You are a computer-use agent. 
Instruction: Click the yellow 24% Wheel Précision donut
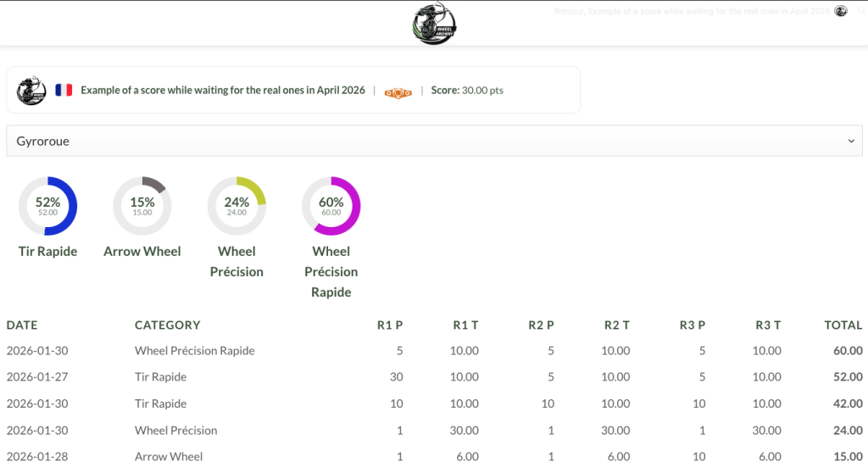pos(237,206)
